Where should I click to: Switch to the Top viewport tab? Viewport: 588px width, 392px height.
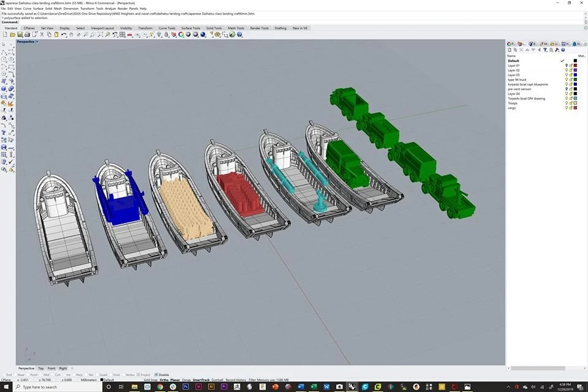[x=41, y=368]
